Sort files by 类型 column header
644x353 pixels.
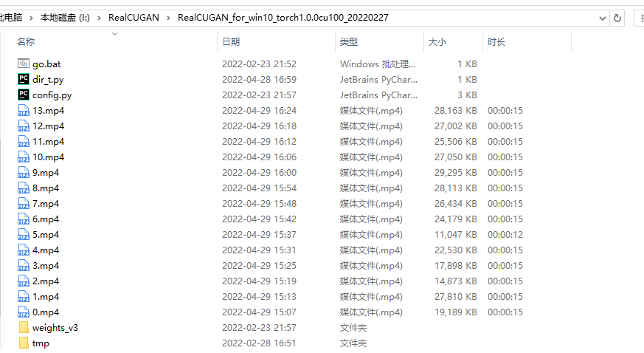click(x=349, y=41)
